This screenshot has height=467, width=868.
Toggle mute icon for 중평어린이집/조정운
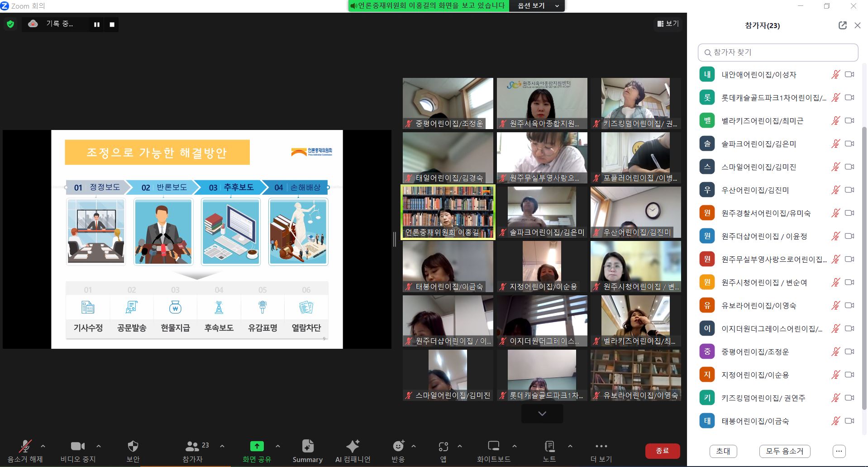click(835, 351)
